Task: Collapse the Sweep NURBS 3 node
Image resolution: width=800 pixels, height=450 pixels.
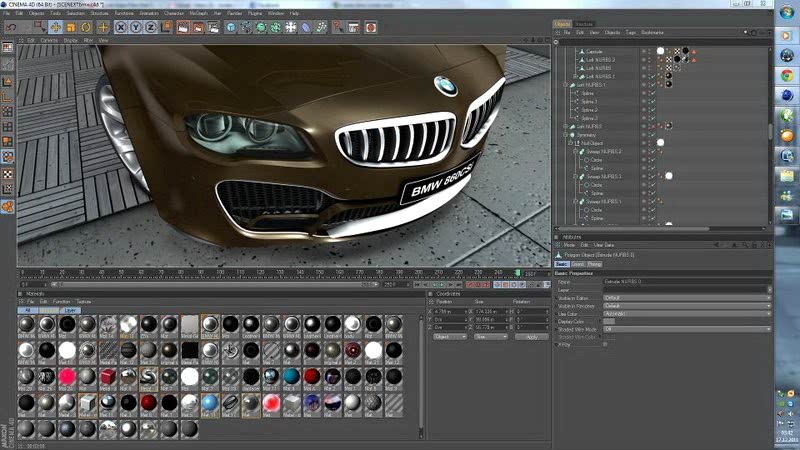Action: click(x=576, y=177)
